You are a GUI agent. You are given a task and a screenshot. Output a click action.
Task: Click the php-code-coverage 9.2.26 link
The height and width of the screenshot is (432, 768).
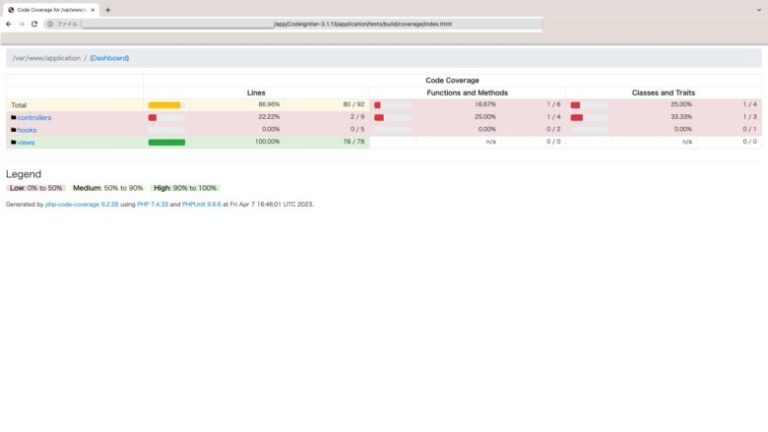pos(82,203)
